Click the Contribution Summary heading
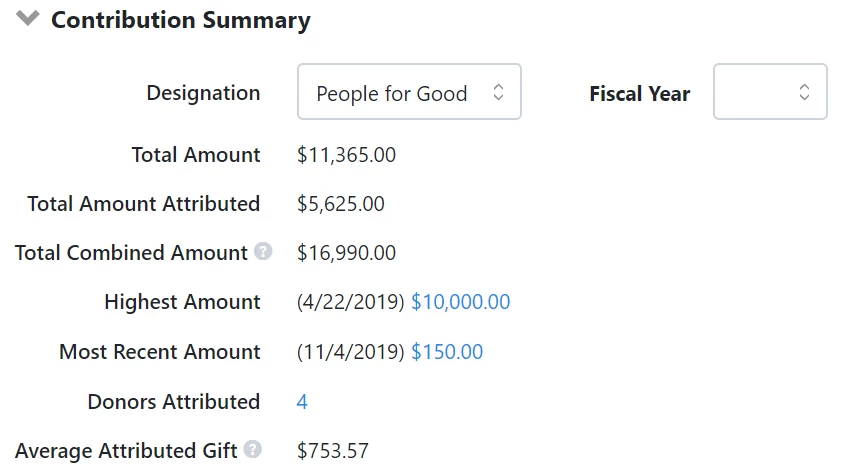The image size is (856, 472). 181,20
